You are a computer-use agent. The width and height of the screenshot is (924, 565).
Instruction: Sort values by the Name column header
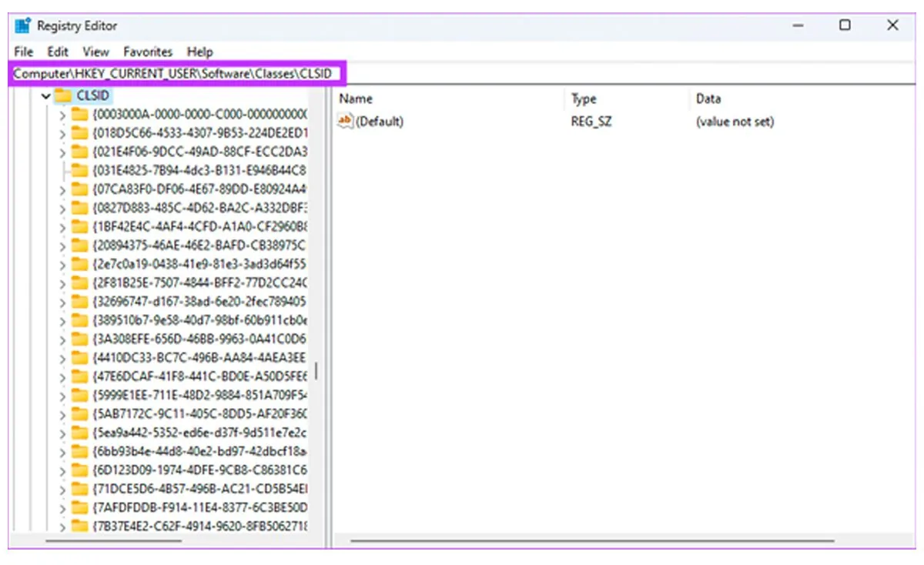tap(356, 99)
